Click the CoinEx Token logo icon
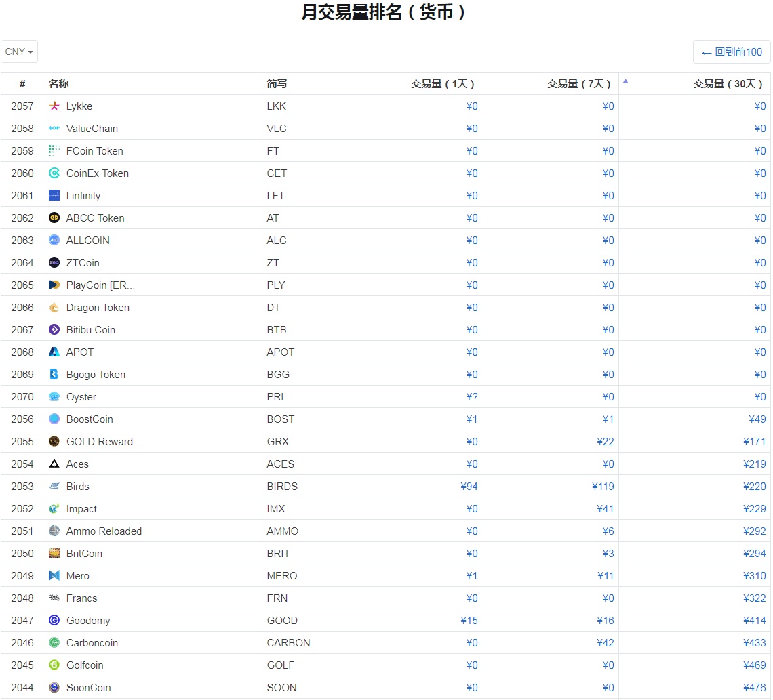Image resolution: width=773 pixels, height=700 pixels. point(54,173)
